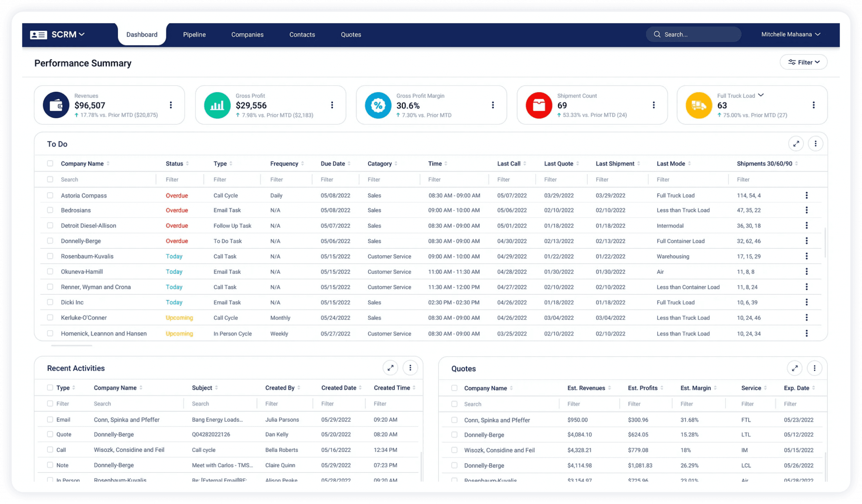
Task: Expand the To Do panel to full screen
Action: pos(795,143)
